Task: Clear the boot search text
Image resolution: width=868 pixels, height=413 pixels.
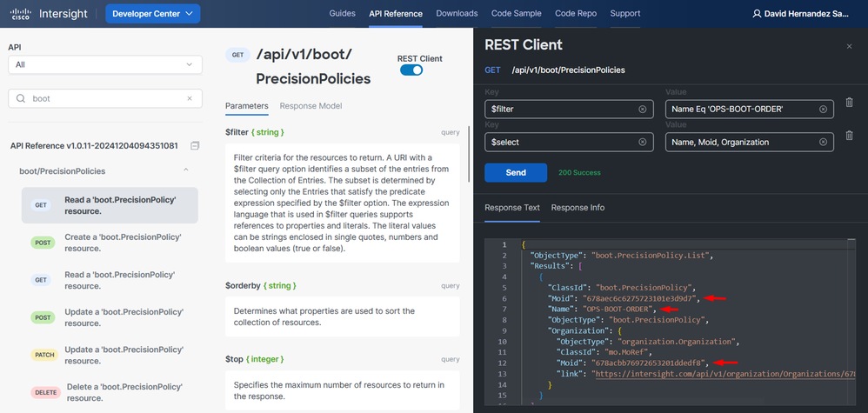Action: tap(190, 98)
